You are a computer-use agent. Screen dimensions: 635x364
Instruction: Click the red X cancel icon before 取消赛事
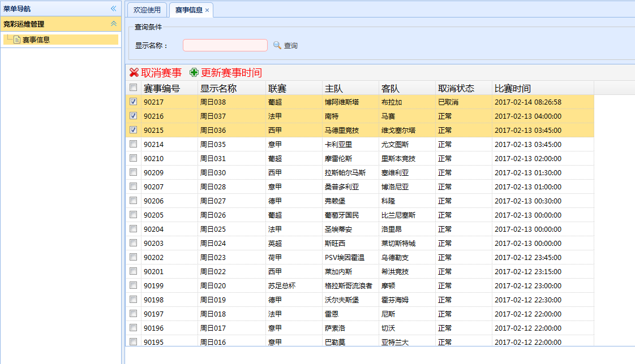pyautogui.click(x=134, y=72)
